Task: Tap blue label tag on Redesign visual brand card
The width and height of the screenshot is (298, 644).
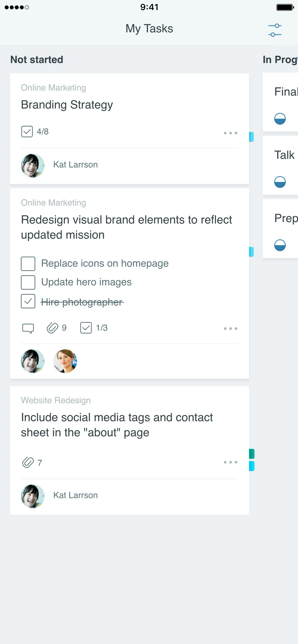Action: point(251,252)
